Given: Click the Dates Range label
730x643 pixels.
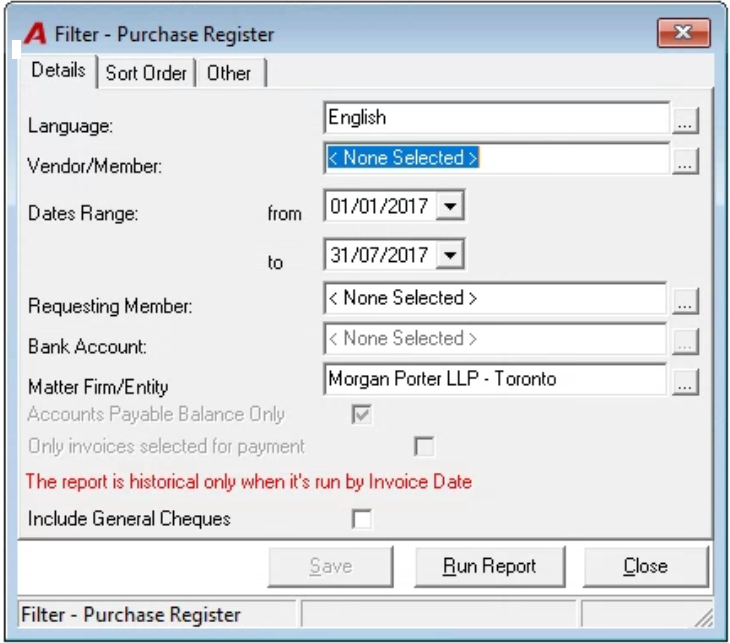Looking at the screenshot, I should pos(83,213).
